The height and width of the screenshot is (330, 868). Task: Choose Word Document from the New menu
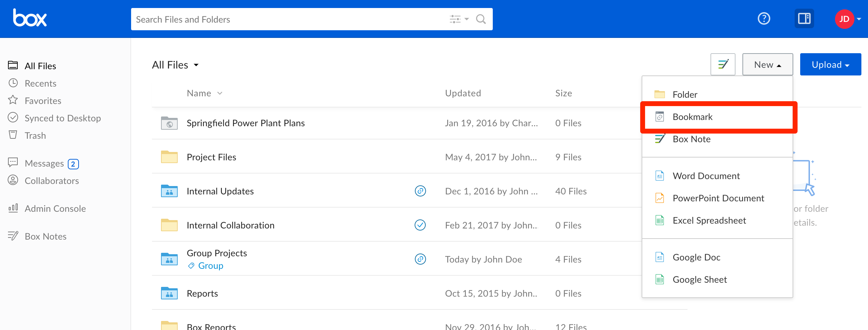coord(717,176)
